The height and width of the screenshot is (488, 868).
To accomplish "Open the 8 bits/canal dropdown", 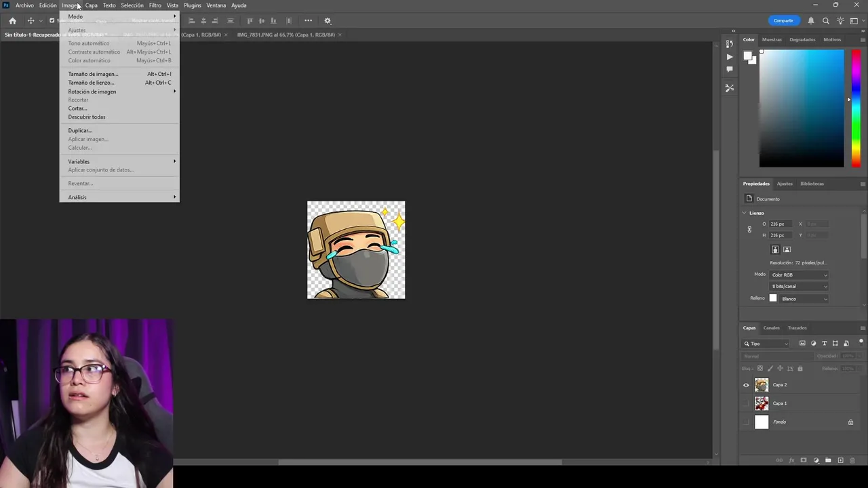I will pos(799,286).
